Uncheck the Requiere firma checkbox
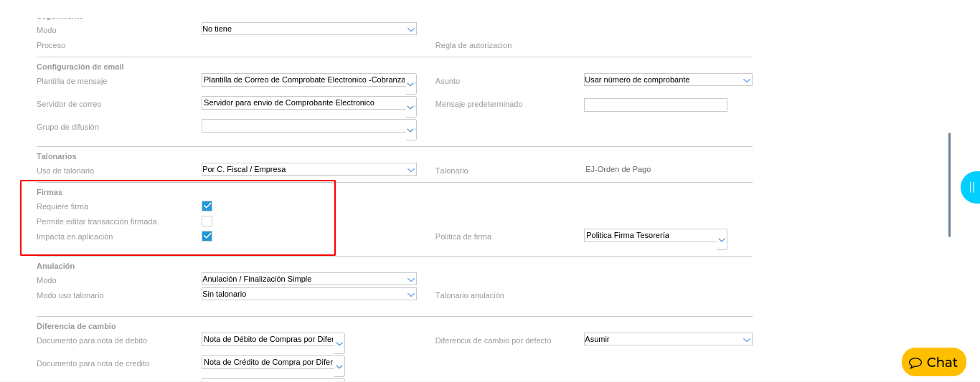980x382 pixels. (207, 206)
